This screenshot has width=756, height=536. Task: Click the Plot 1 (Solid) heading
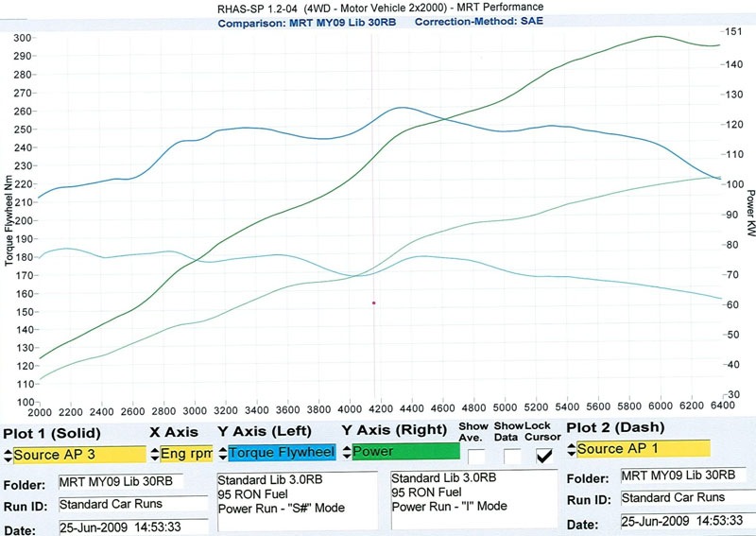(52, 433)
